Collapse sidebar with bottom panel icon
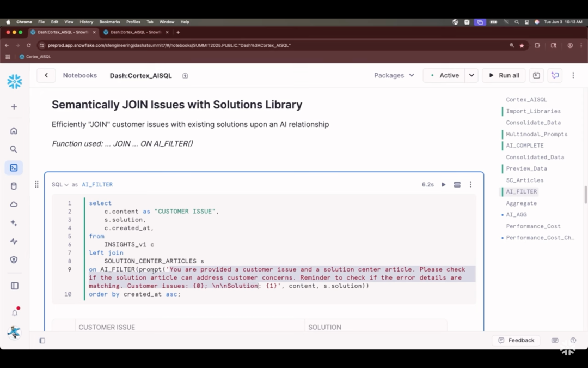 (x=42, y=341)
